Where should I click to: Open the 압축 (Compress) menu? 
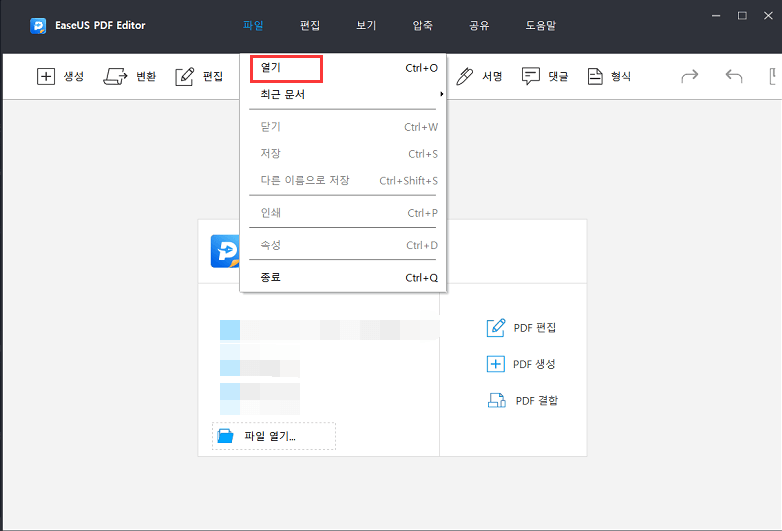pos(423,25)
